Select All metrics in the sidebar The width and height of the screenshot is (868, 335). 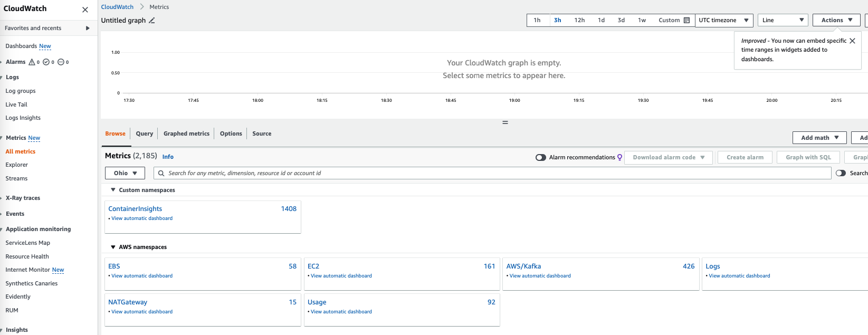(x=21, y=151)
